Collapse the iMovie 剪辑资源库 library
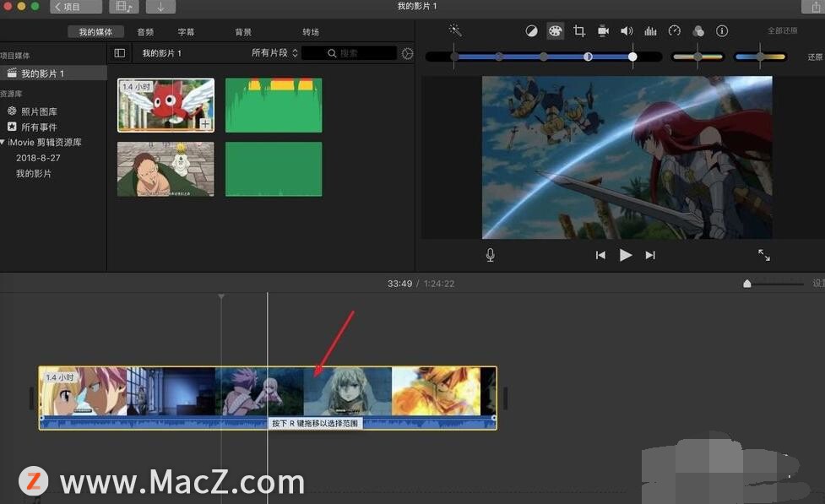The image size is (825, 504). click(3, 142)
